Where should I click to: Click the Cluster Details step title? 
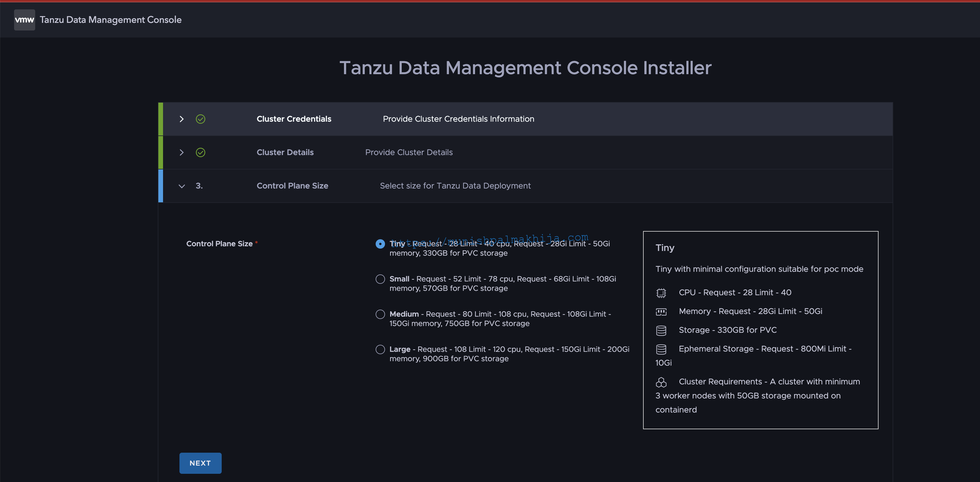tap(285, 152)
